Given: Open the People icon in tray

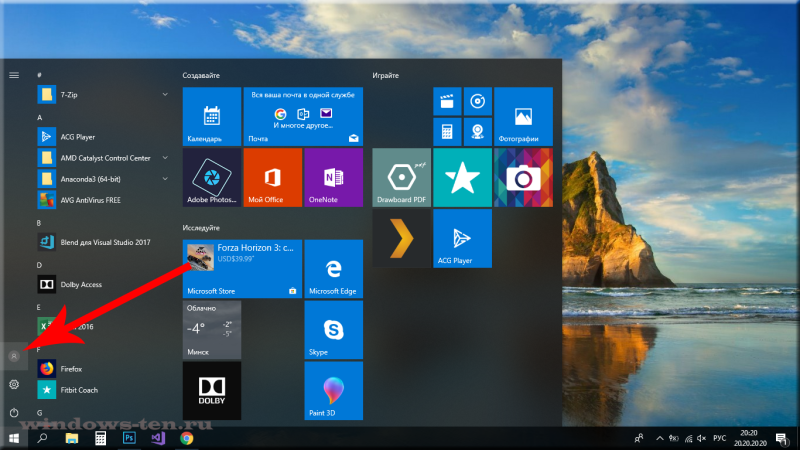Looking at the screenshot, I should click(x=638, y=438).
